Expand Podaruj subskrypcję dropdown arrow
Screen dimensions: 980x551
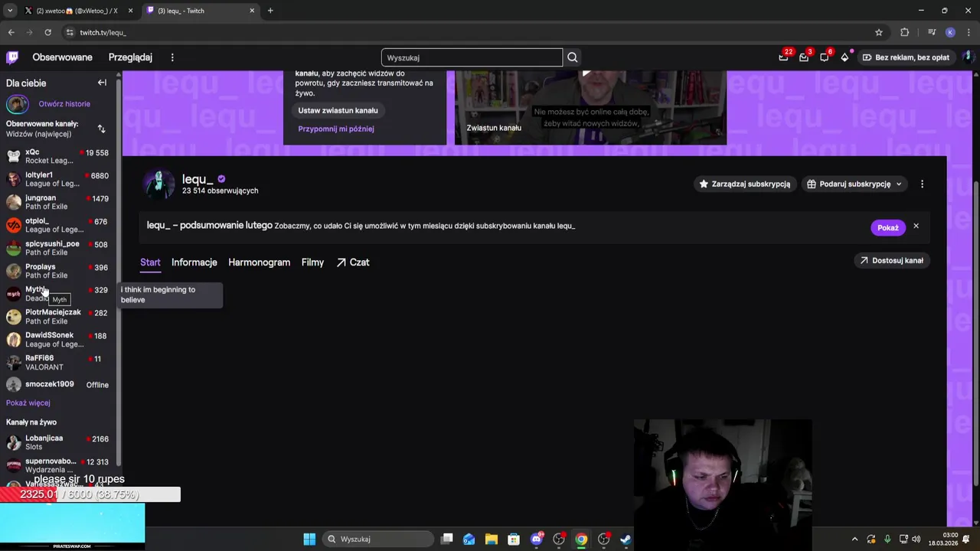899,184
